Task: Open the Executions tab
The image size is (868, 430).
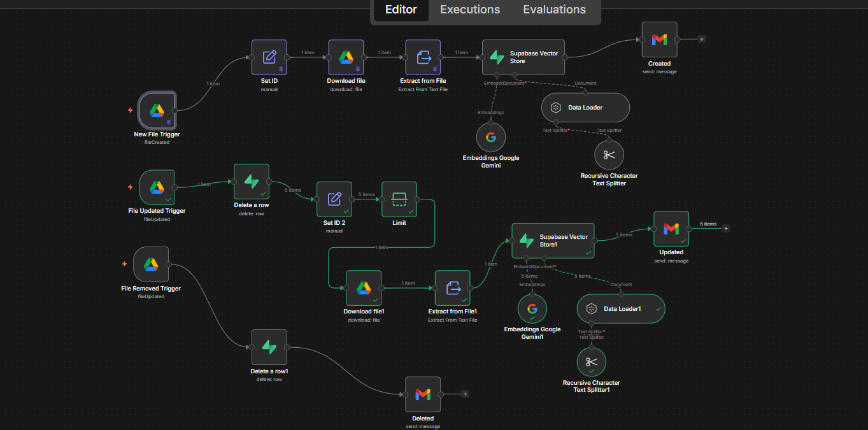Action: 470,10
